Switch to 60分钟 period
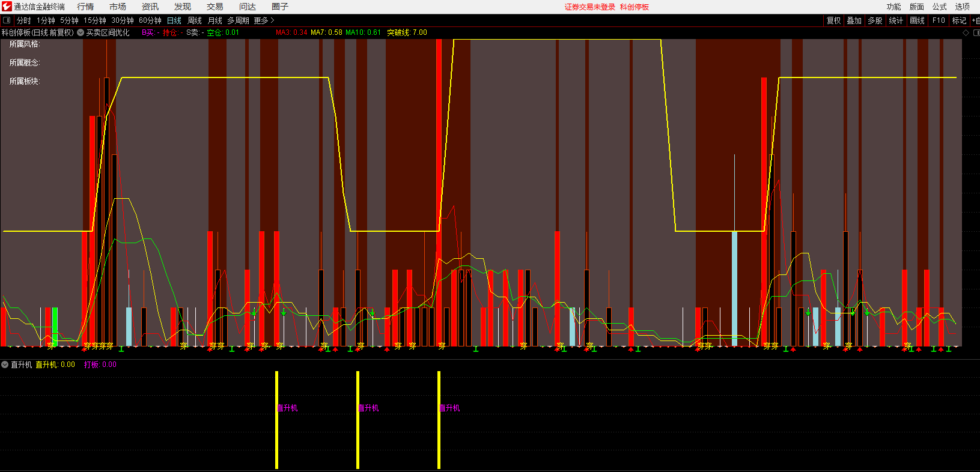 click(150, 20)
